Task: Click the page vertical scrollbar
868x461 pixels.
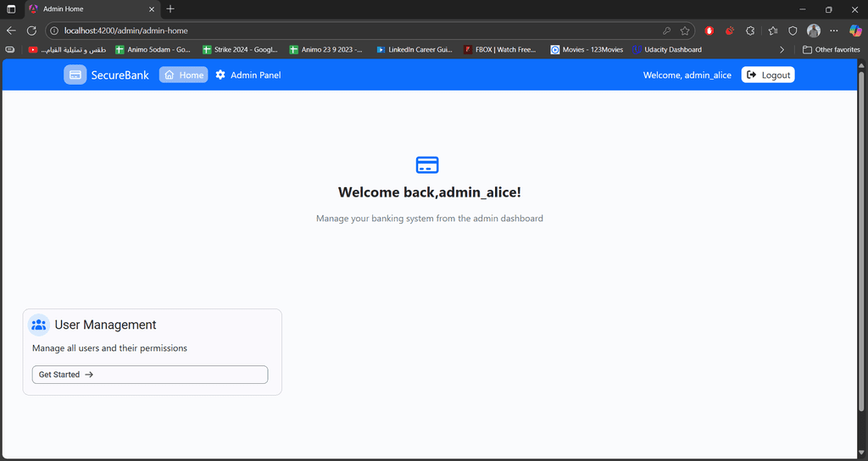Action: [861, 242]
